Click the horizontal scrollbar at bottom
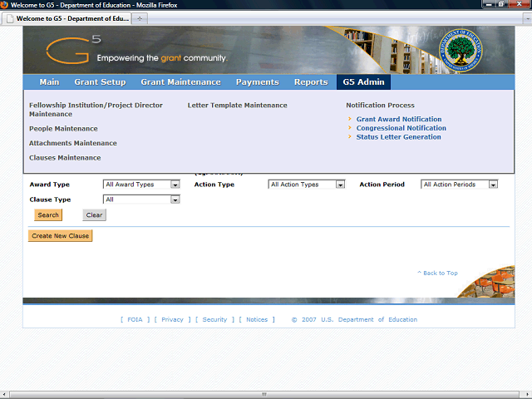 [264, 394]
